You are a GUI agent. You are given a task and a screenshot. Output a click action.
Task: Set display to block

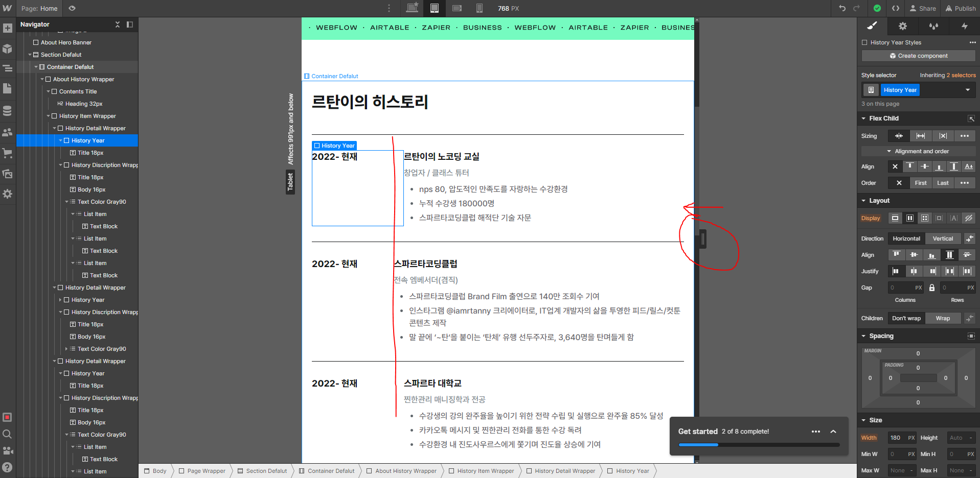895,218
